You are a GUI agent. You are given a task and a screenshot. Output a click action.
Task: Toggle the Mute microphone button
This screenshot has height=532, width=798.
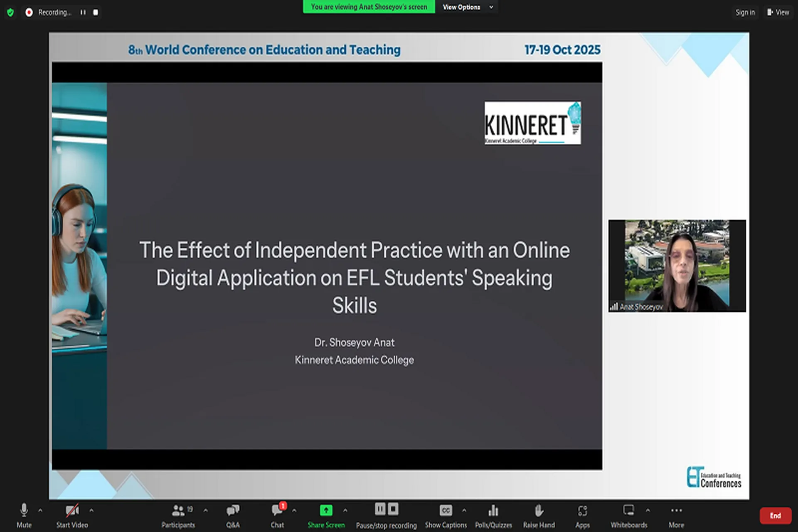pyautogui.click(x=24, y=510)
